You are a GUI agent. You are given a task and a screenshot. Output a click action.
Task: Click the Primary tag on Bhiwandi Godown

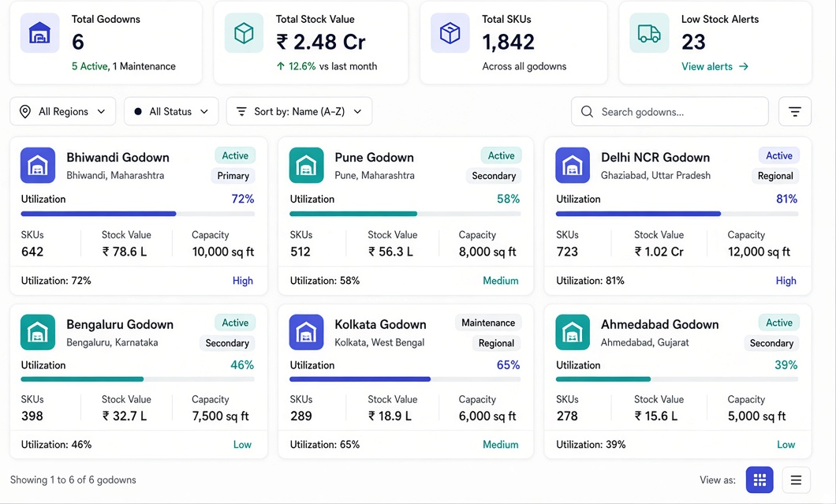click(233, 176)
